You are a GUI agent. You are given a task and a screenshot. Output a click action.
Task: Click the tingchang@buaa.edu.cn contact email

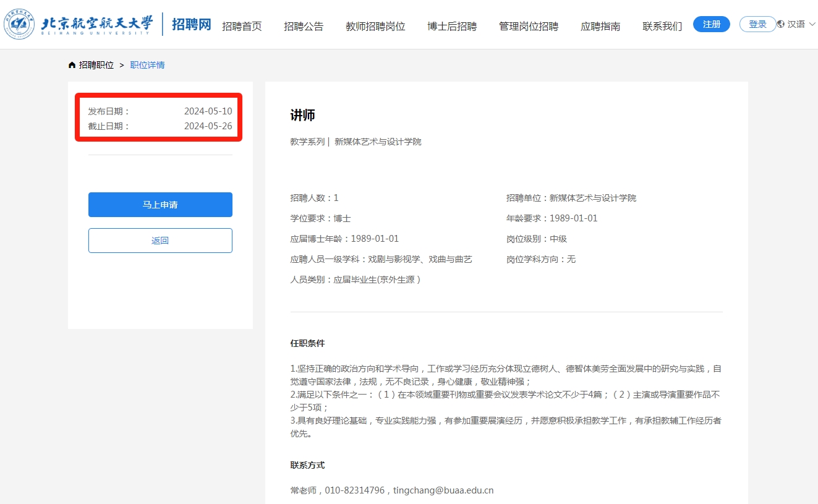(445, 490)
